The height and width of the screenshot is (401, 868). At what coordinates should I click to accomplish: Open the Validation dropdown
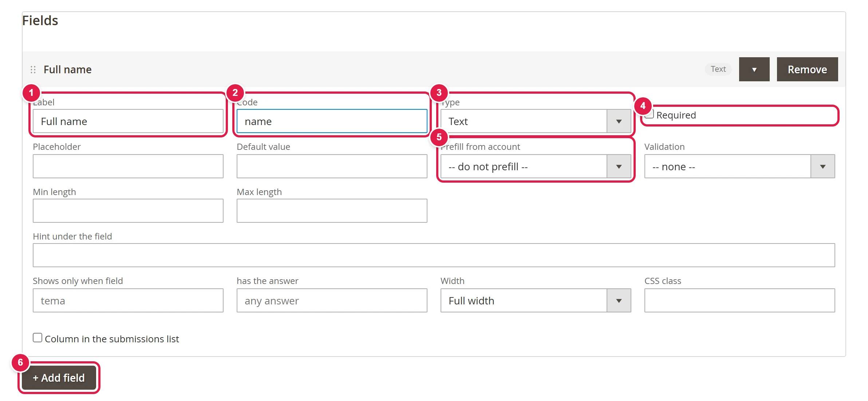pyautogui.click(x=740, y=166)
